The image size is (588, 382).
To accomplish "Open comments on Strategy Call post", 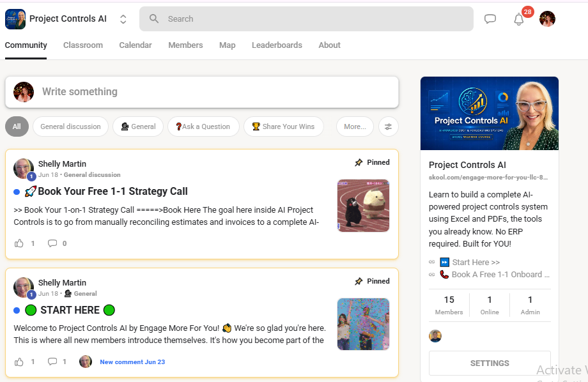I will coord(52,243).
